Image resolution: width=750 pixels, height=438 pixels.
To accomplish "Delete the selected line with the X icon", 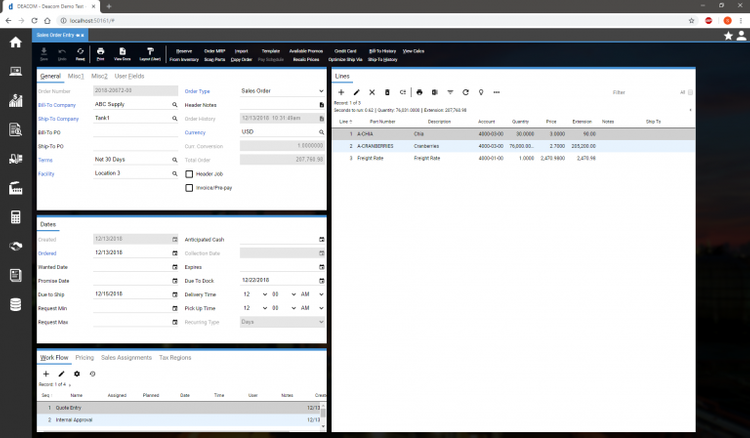I will pos(372,92).
